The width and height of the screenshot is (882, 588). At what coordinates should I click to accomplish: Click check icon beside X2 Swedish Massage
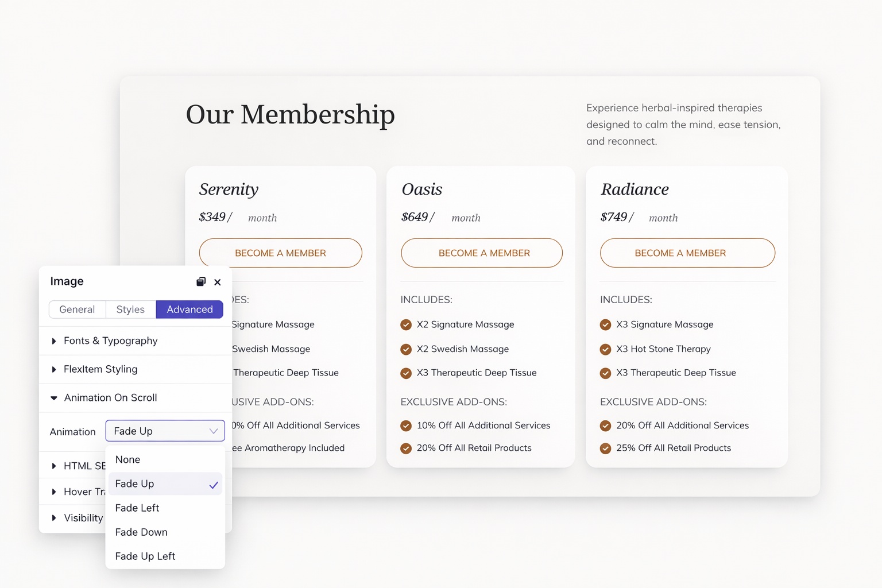tap(406, 349)
